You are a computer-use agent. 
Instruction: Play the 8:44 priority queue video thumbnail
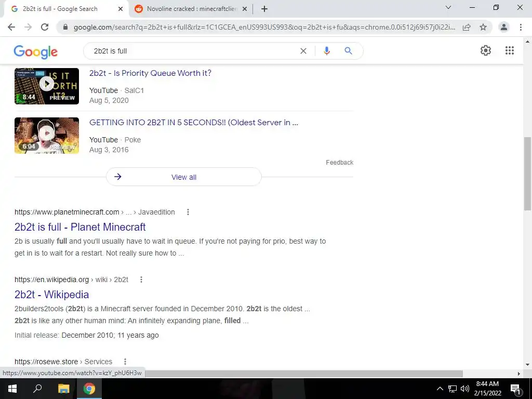47,86
